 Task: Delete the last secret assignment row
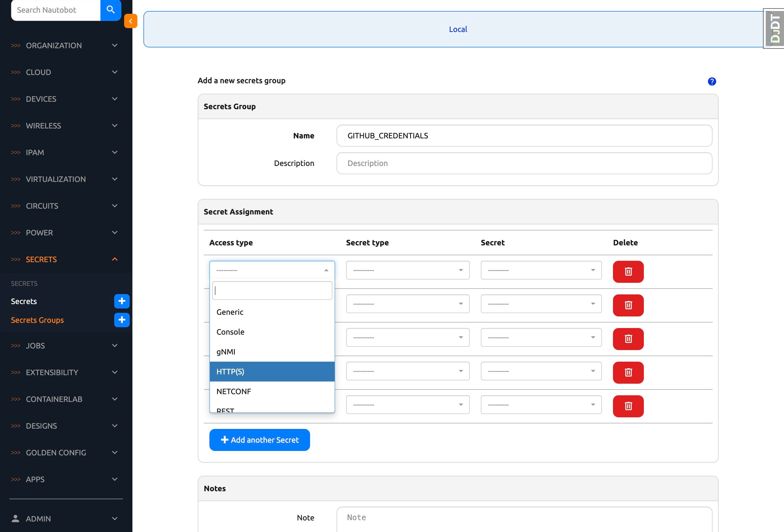[x=628, y=406]
